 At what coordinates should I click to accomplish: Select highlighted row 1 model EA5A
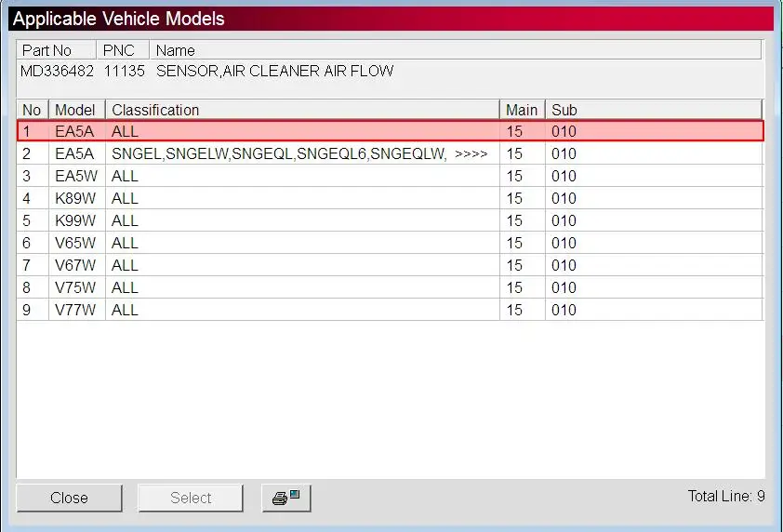click(x=390, y=131)
